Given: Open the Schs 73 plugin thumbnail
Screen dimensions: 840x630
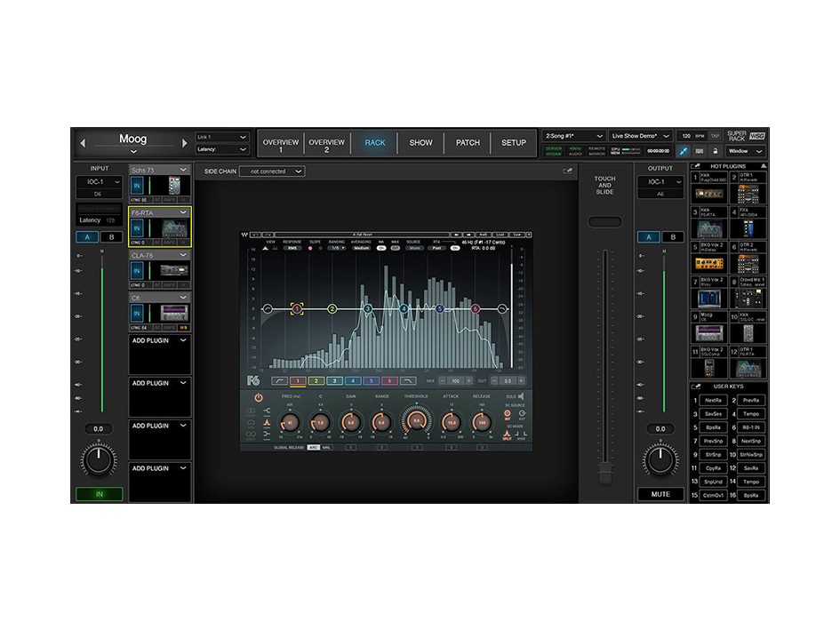Looking at the screenshot, I should click(x=174, y=186).
